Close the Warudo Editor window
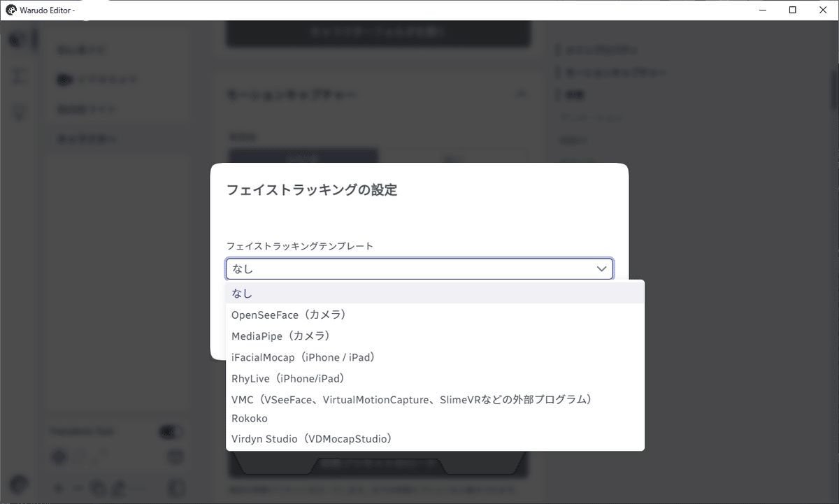The image size is (839, 504). pyautogui.click(x=823, y=10)
